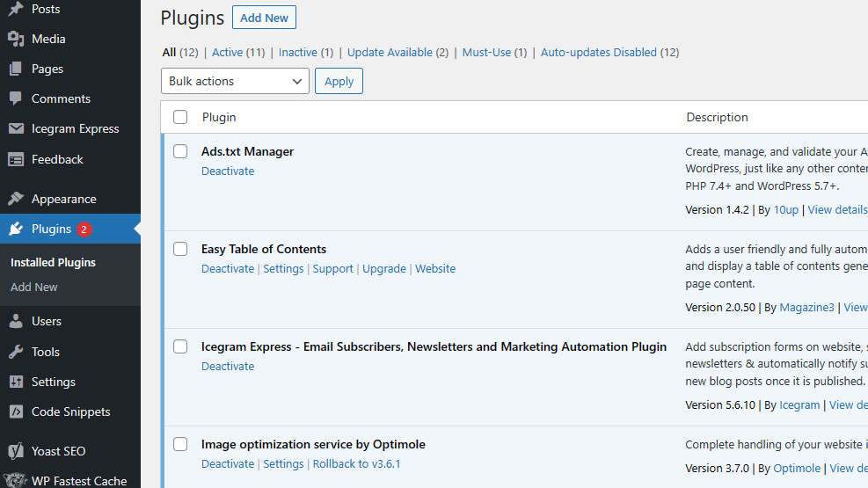Click the Plugins plug icon

(x=16, y=229)
